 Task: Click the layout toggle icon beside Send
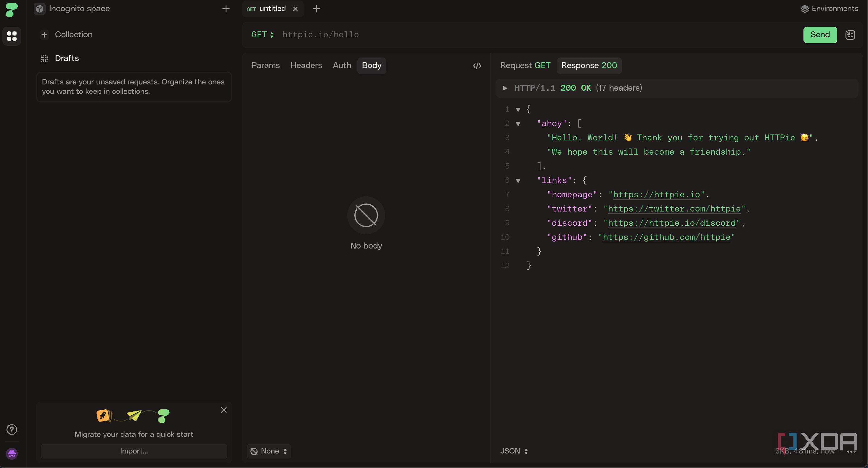pos(850,35)
